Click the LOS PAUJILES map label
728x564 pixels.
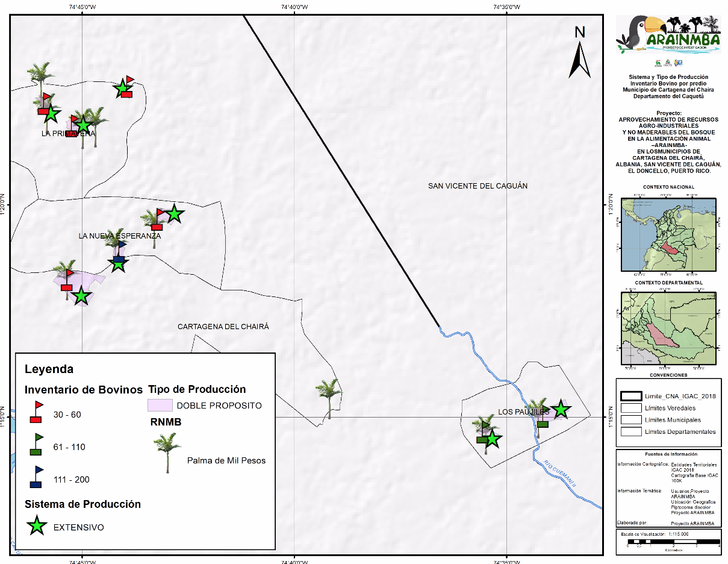(x=524, y=412)
